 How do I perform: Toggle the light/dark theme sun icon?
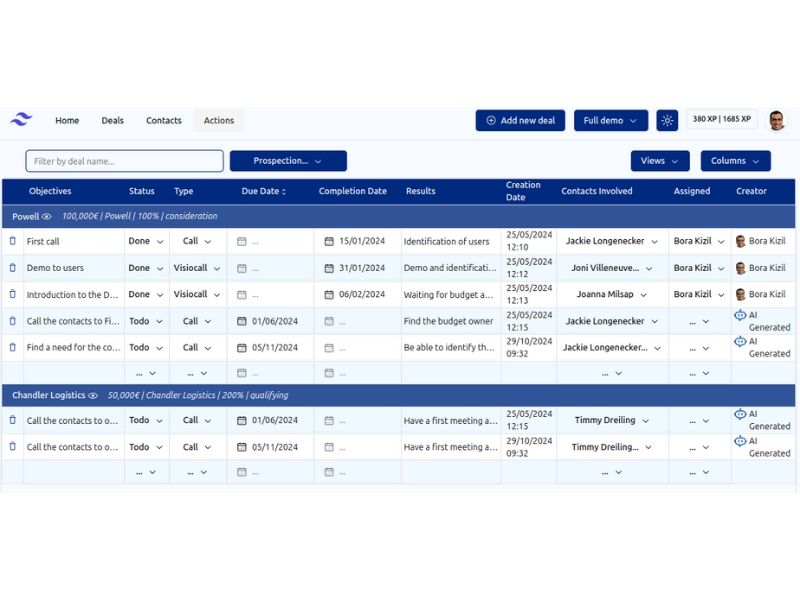667,120
